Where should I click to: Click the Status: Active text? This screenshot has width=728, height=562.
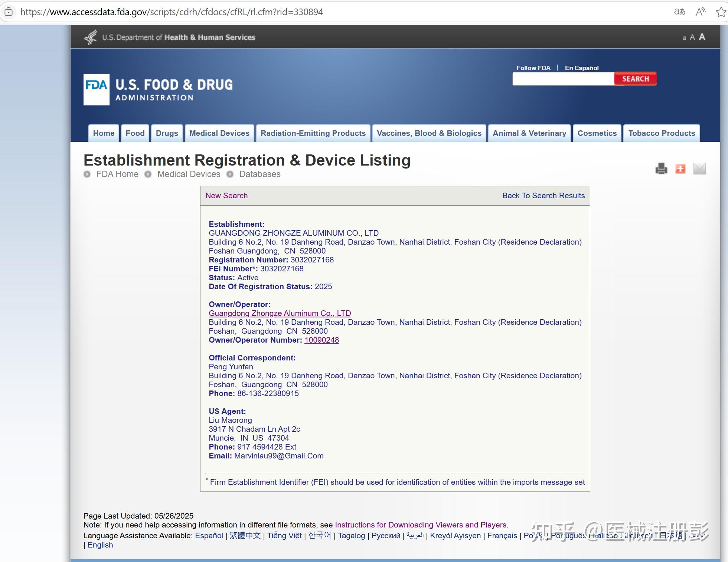click(234, 278)
